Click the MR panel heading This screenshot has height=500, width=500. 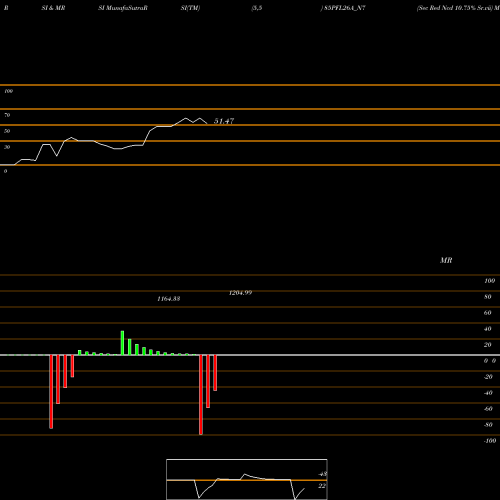coord(446,260)
